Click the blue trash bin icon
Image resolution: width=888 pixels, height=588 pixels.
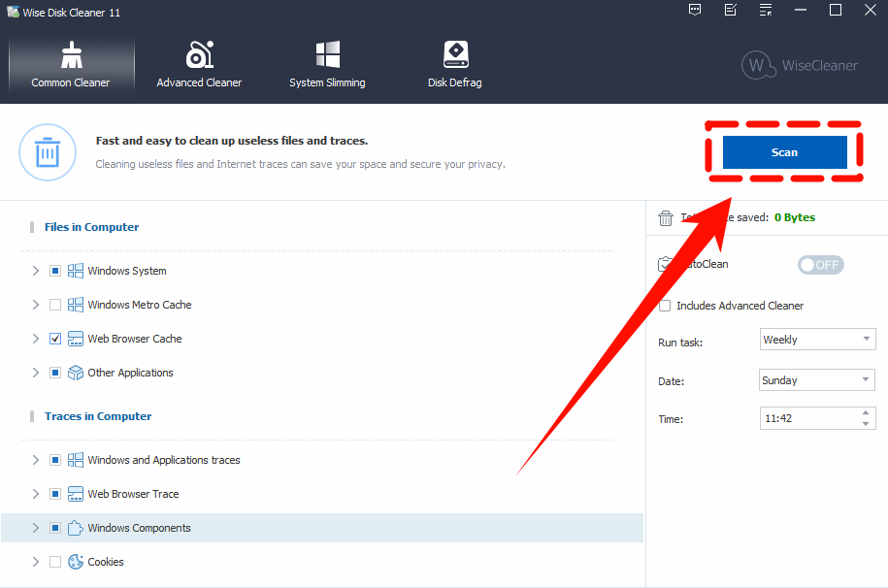click(x=46, y=152)
